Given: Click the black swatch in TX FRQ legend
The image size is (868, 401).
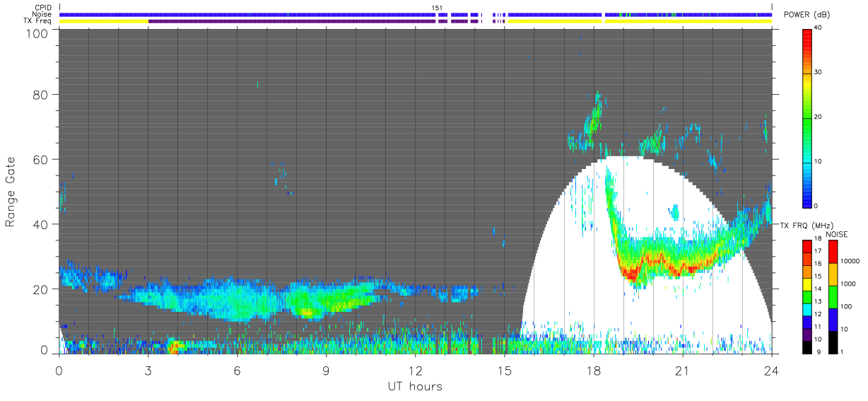Looking at the screenshot, I should 807,347.
